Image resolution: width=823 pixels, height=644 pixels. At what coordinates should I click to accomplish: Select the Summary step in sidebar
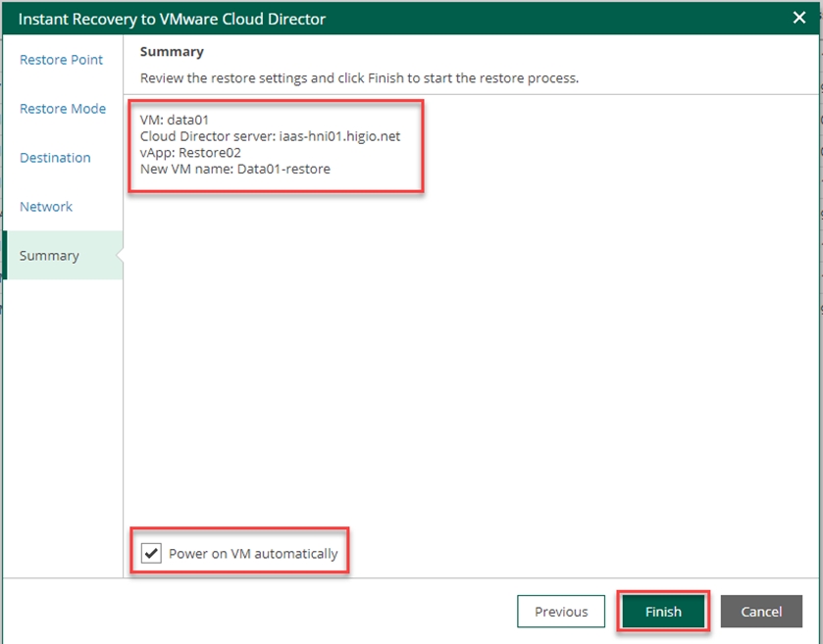click(x=49, y=256)
